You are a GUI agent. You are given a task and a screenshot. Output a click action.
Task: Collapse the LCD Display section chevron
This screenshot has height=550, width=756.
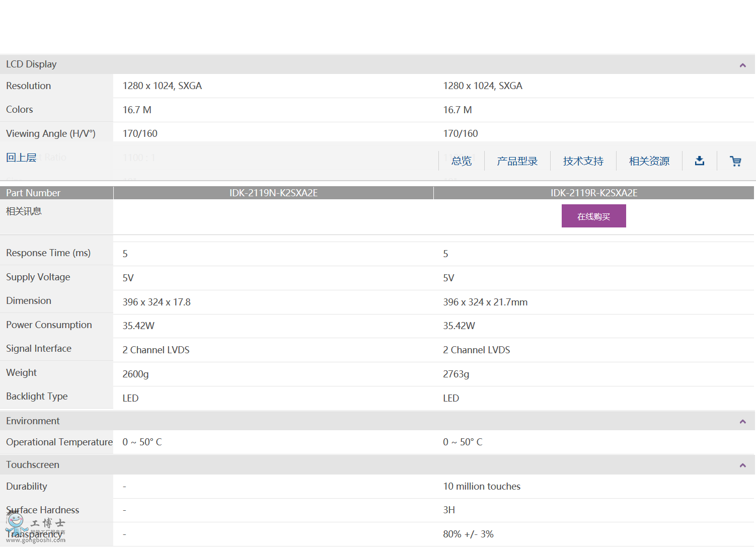click(742, 65)
